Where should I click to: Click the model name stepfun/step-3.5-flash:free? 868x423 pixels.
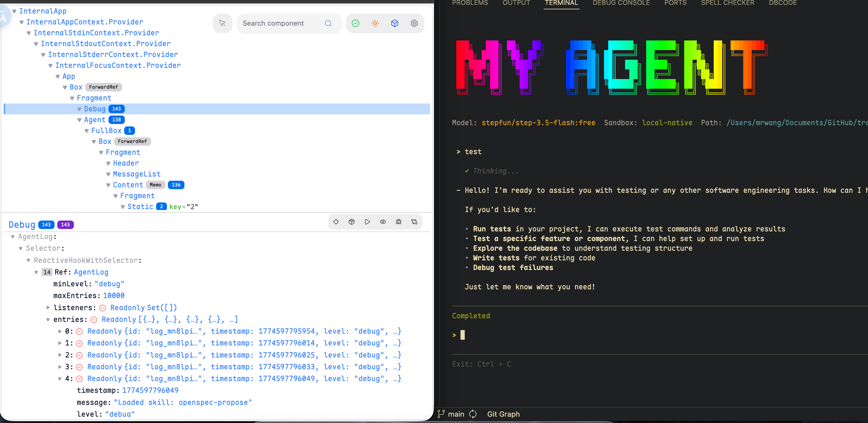point(539,123)
